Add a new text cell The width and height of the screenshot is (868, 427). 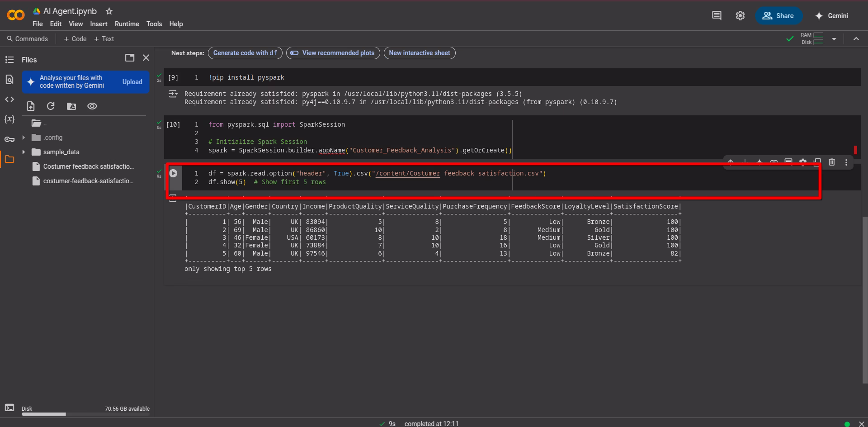[104, 39]
